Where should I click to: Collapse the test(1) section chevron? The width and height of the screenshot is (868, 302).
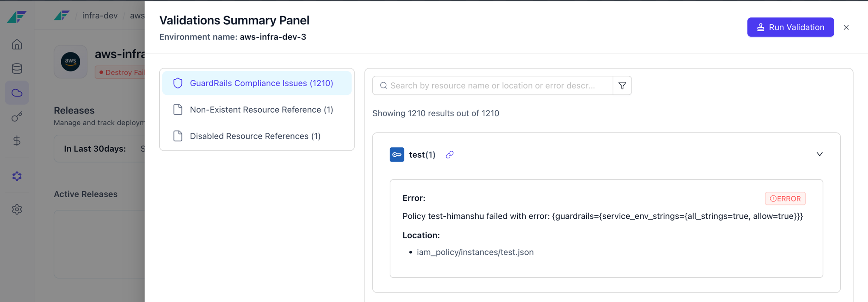tap(819, 154)
